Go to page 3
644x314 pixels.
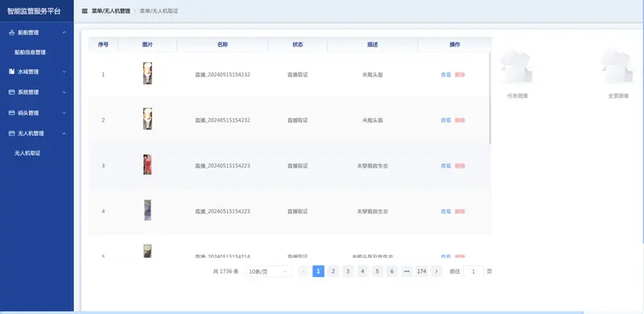pyautogui.click(x=348, y=271)
